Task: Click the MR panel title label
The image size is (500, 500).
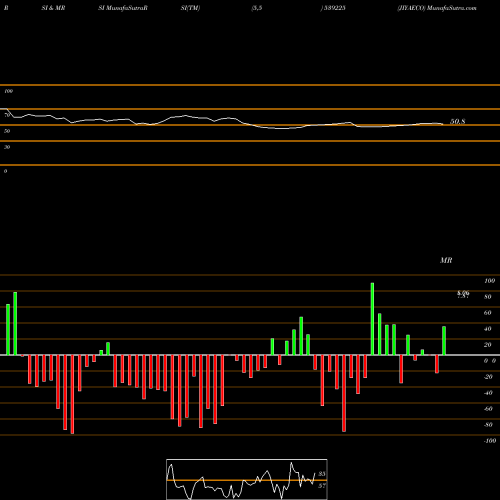Action: click(x=446, y=260)
